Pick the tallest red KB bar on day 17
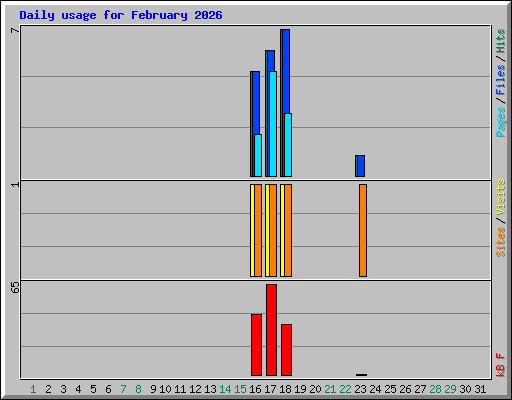Viewport: 512px width, 400px height. [271, 330]
